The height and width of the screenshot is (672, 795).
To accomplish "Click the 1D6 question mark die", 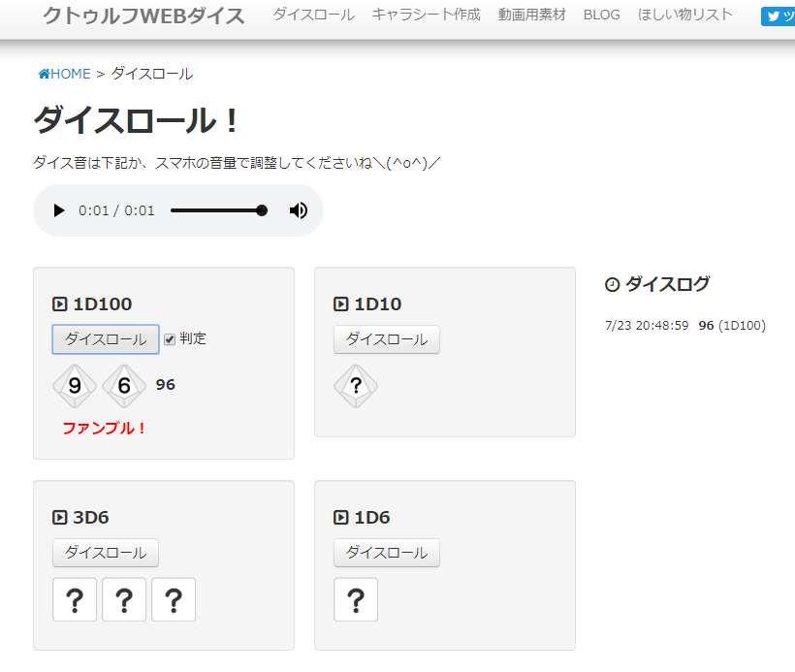I will (356, 599).
